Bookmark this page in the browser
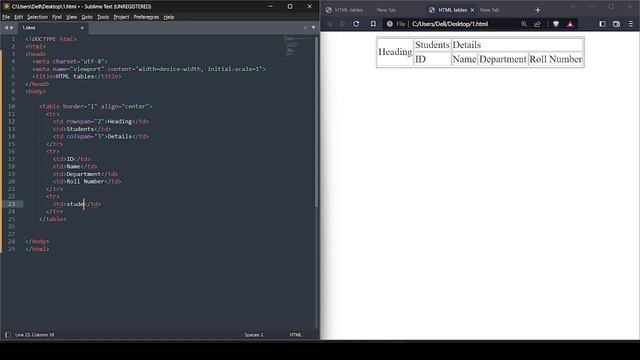Viewport: 640px width, 360px height. point(373,24)
